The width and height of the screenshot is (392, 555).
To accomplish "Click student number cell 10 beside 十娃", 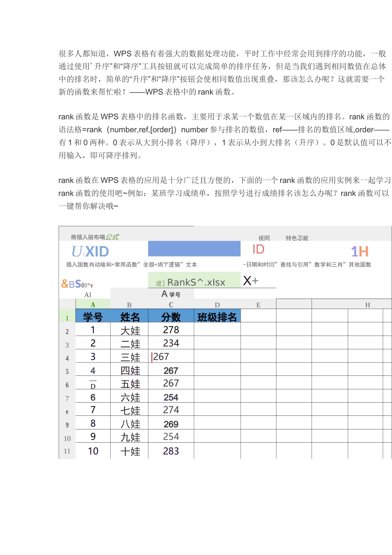I will tap(93, 451).
